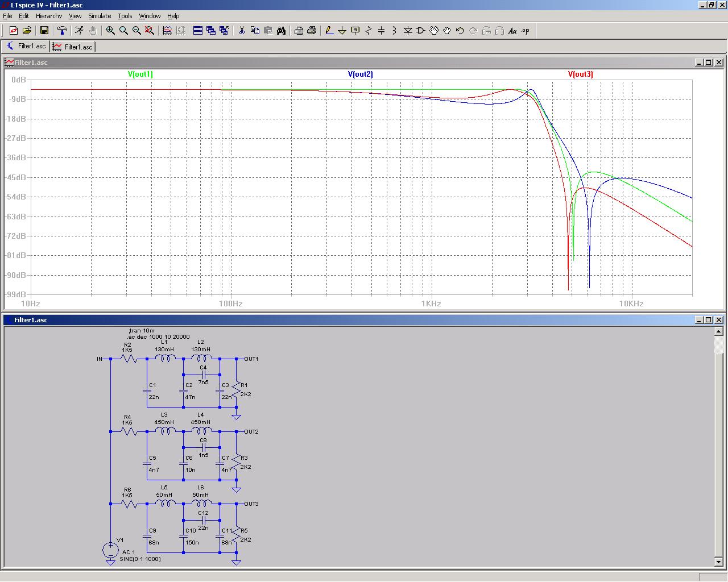Switch to the Filter1.asc schematic tab
728x582 pixels.
click(26, 46)
